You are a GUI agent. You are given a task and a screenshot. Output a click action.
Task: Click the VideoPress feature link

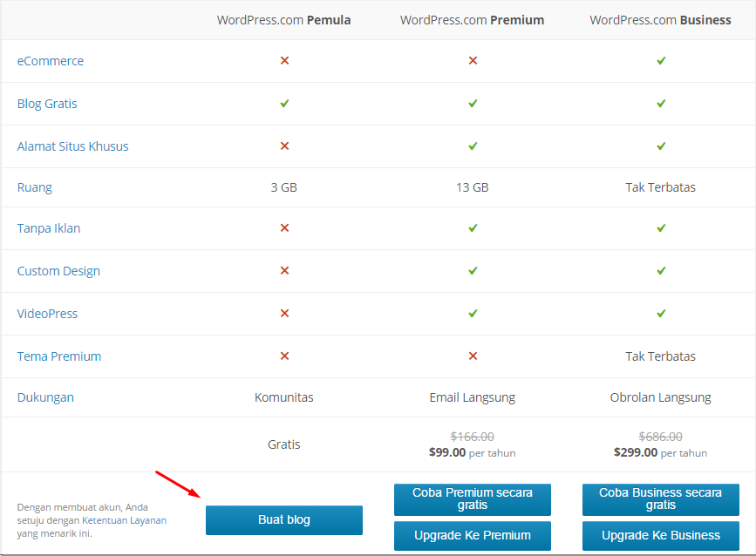[x=47, y=313]
